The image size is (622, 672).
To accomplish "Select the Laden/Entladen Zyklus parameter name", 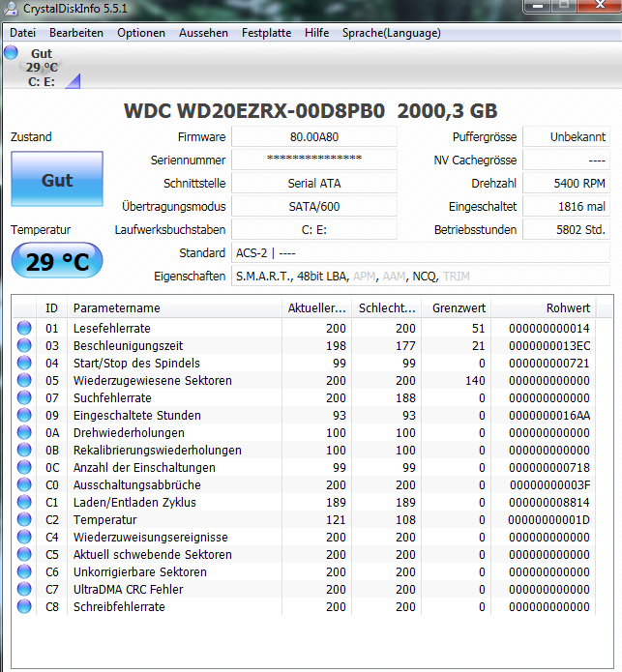I will 134,502.
